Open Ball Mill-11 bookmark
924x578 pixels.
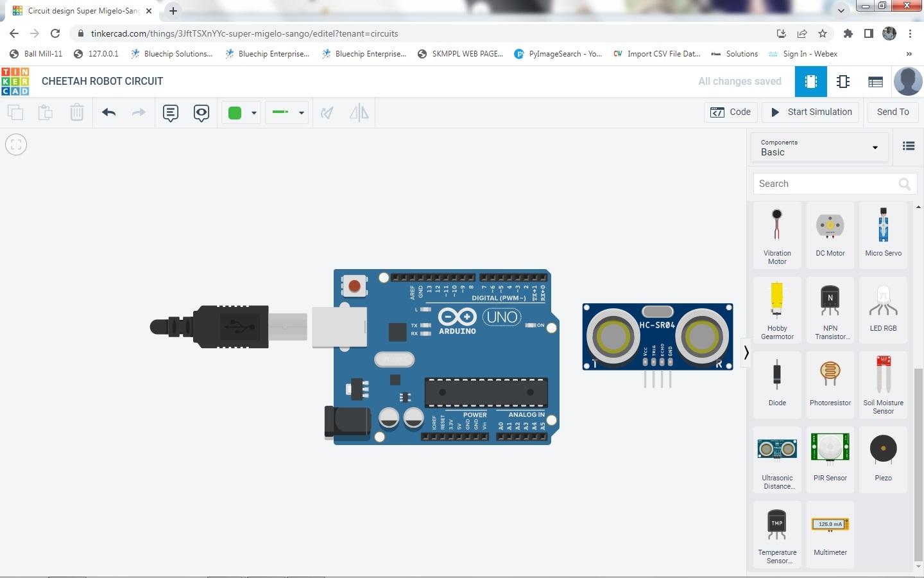tap(37, 54)
